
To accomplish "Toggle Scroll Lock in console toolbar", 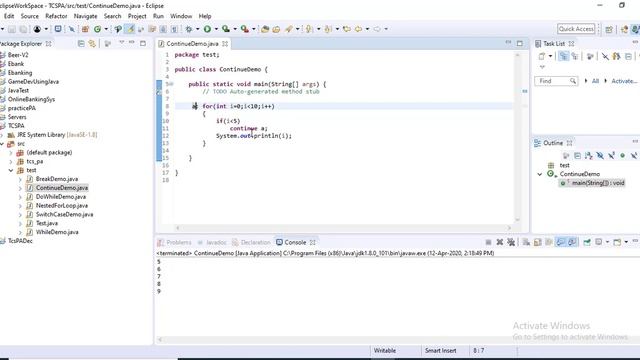I will 538,242.
